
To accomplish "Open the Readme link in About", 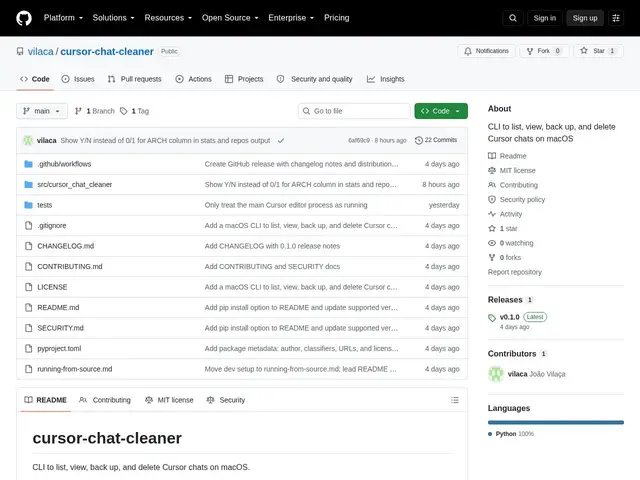I will click(507, 156).
